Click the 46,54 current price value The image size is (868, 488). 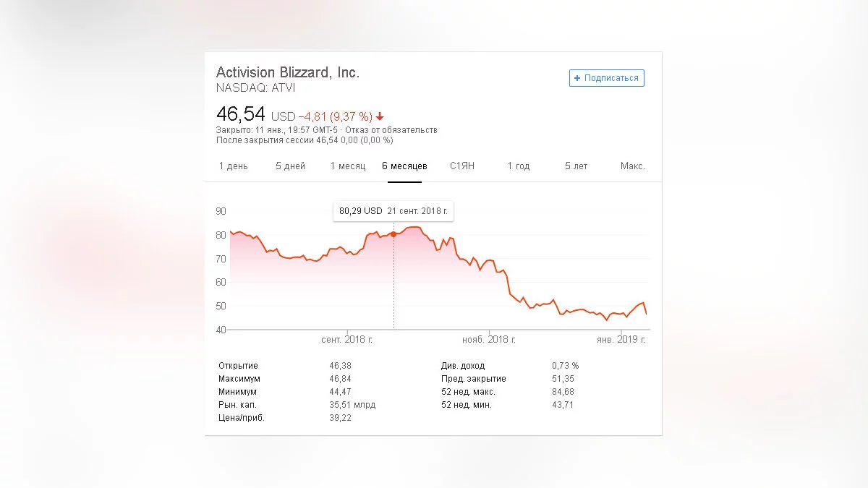point(241,114)
